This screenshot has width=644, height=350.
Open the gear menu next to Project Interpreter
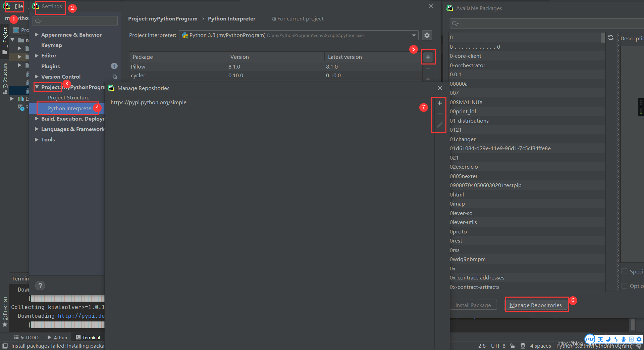(427, 35)
